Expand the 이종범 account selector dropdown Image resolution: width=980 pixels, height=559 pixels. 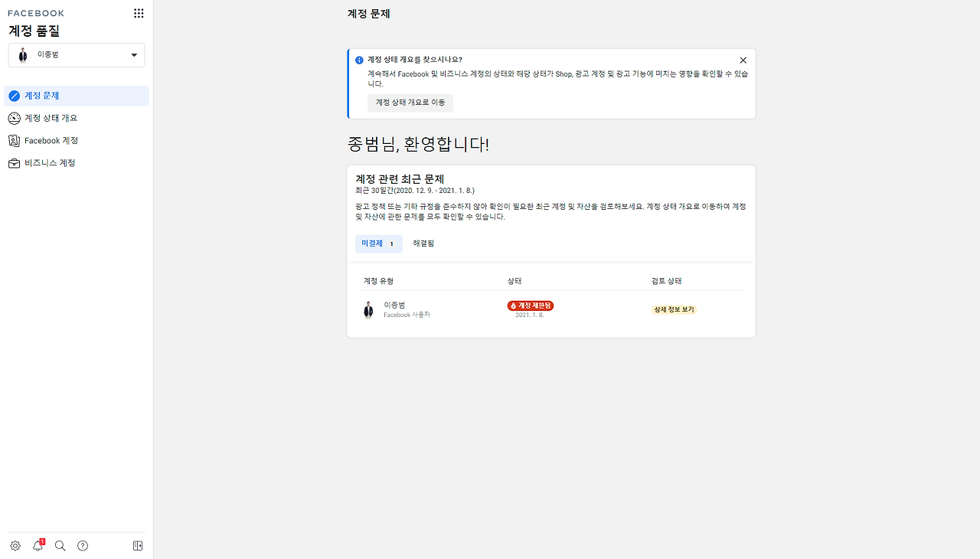pos(77,55)
